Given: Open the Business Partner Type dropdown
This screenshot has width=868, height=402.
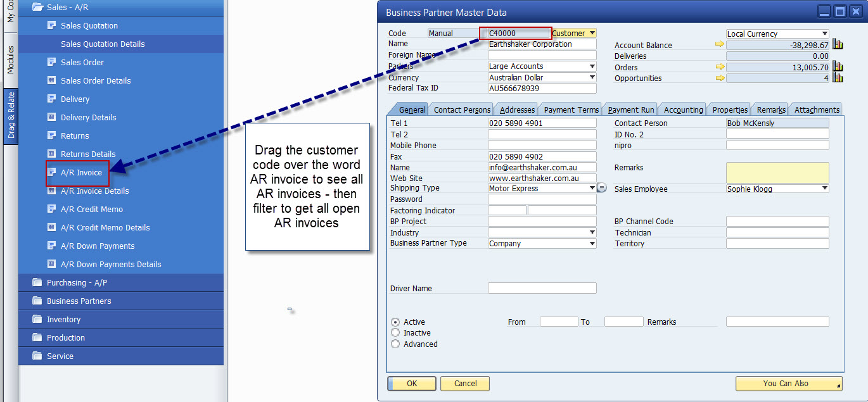Looking at the screenshot, I should click(592, 244).
